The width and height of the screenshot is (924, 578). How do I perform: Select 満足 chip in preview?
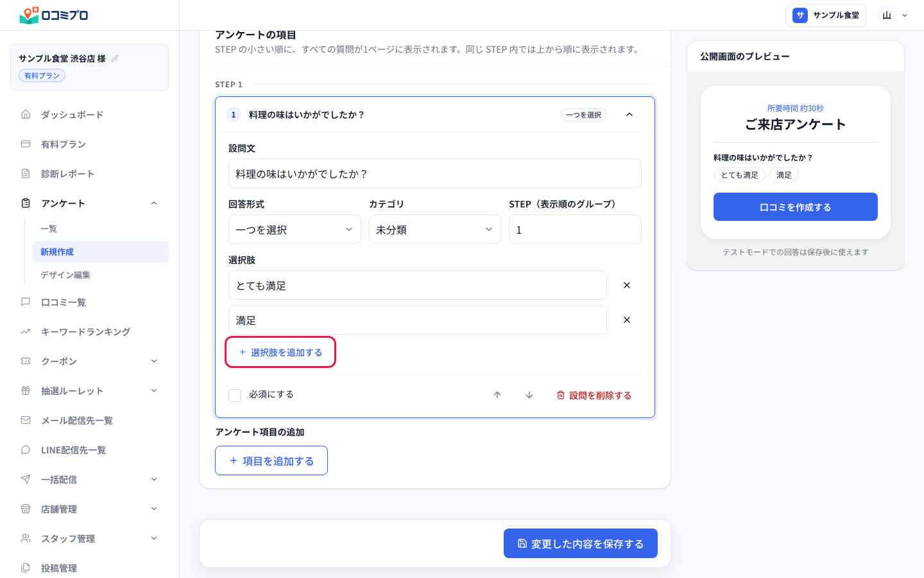[x=784, y=175]
